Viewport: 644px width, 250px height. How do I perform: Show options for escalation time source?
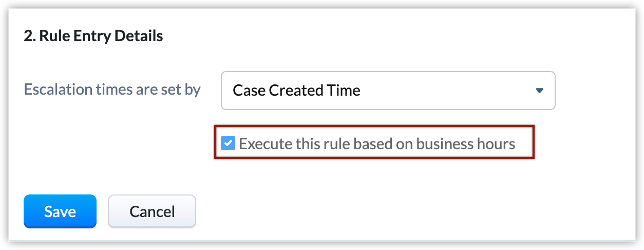[x=539, y=91]
